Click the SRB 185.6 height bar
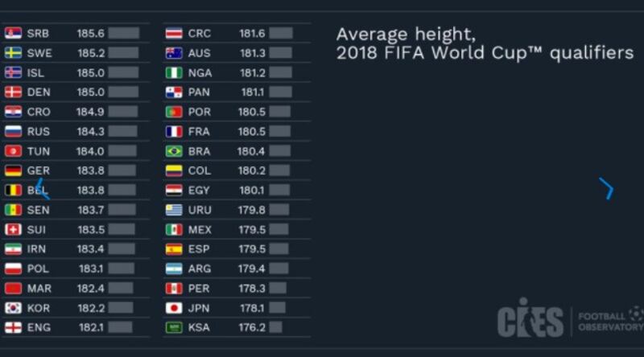Screen dimensions: 644x357 tap(124, 33)
